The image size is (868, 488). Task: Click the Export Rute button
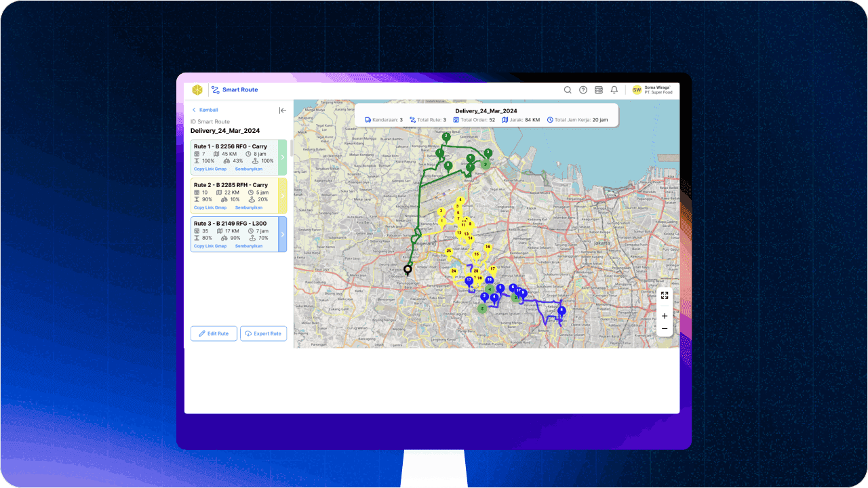[263, 333]
